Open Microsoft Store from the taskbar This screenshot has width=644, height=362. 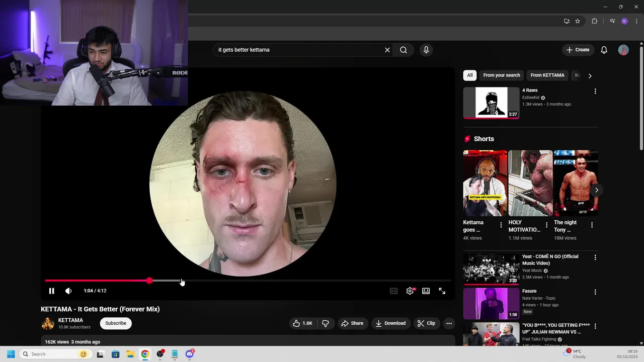[x=115, y=354]
